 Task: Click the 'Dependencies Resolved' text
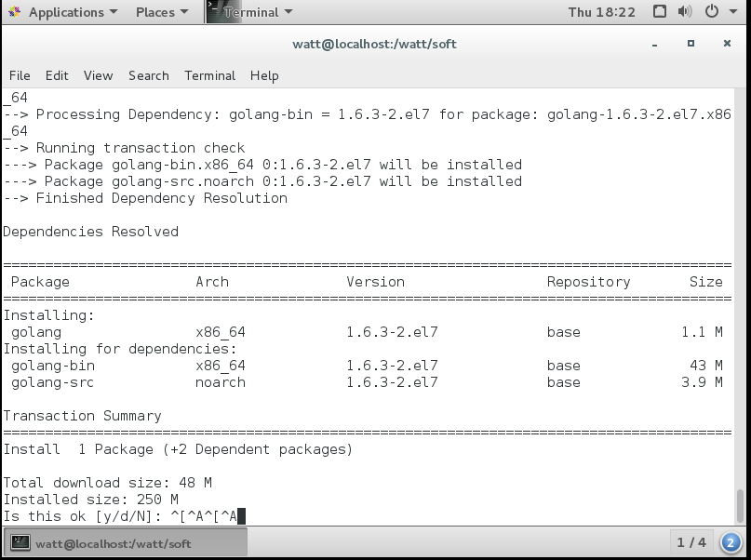pyautogui.click(x=90, y=232)
